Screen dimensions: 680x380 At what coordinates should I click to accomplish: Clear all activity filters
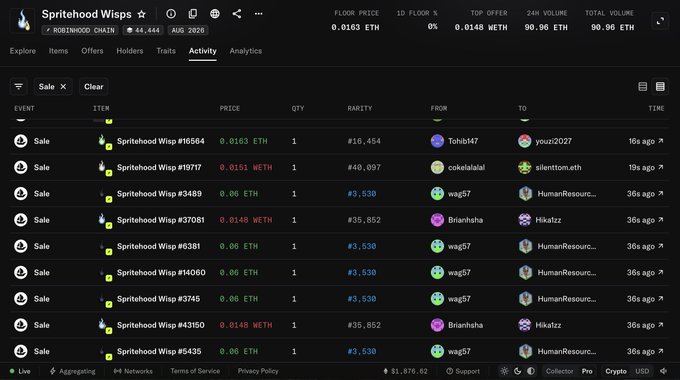click(94, 86)
